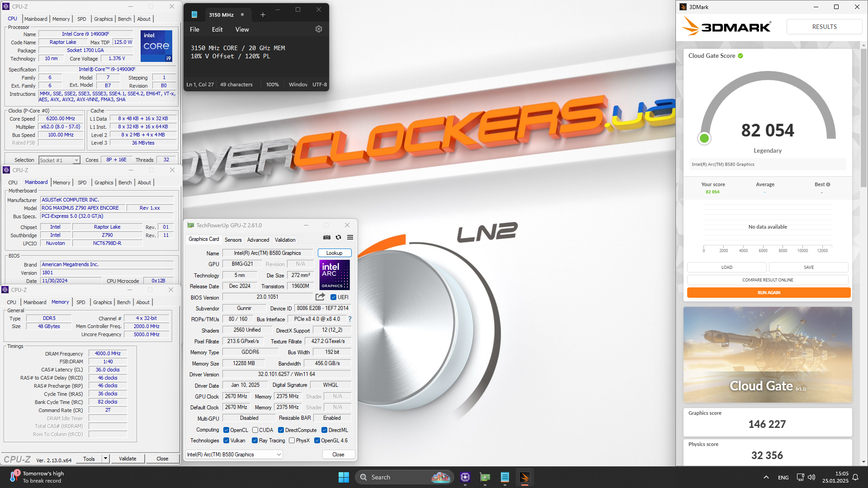Click the Tools button in CPU-Z
The height and width of the screenshot is (488, 868).
[x=89, y=459]
